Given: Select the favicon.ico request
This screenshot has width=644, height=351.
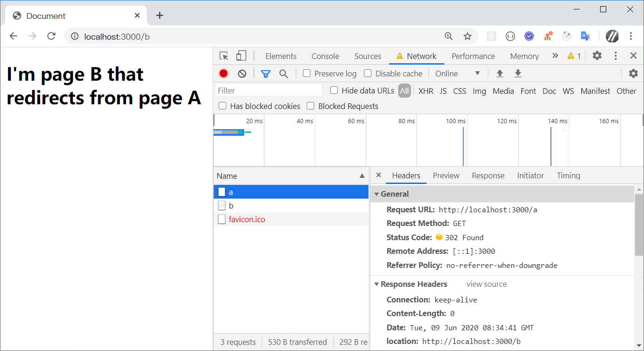Looking at the screenshot, I should click(x=291, y=219).
